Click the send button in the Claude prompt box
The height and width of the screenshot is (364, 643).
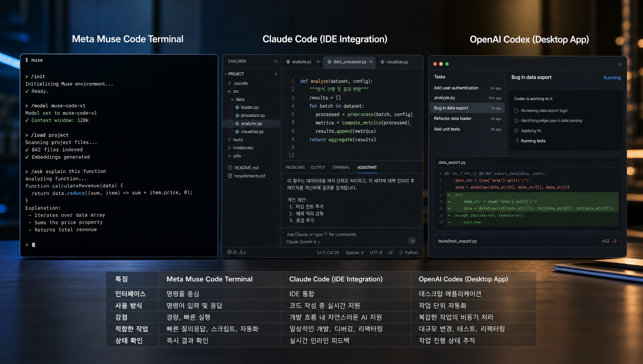(412, 241)
